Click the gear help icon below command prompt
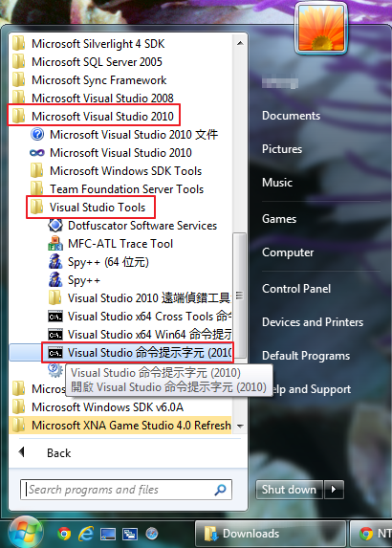Image resolution: width=392 pixels, height=548 pixels. [55, 370]
